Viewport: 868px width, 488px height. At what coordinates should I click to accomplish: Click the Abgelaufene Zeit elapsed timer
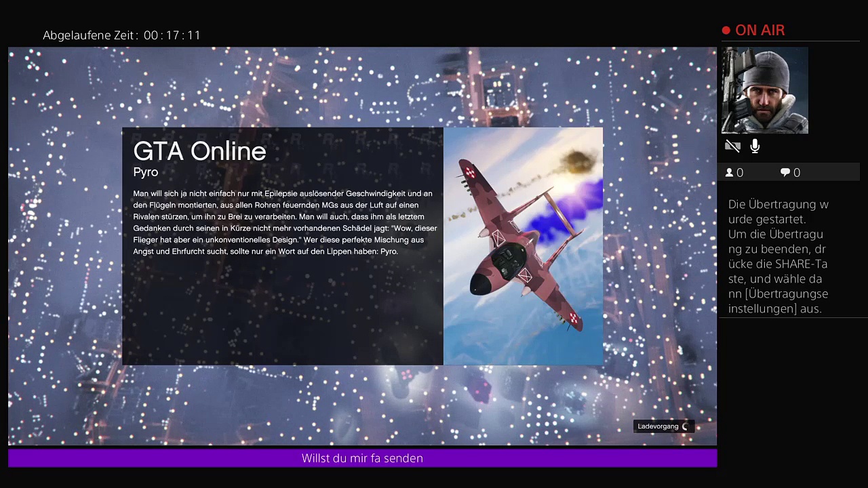coord(122,35)
